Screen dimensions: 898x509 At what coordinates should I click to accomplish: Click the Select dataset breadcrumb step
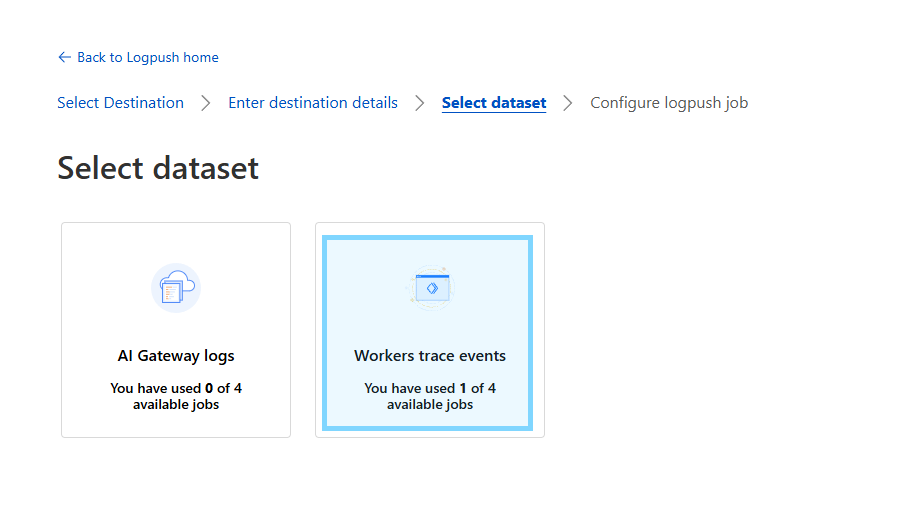[494, 103]
